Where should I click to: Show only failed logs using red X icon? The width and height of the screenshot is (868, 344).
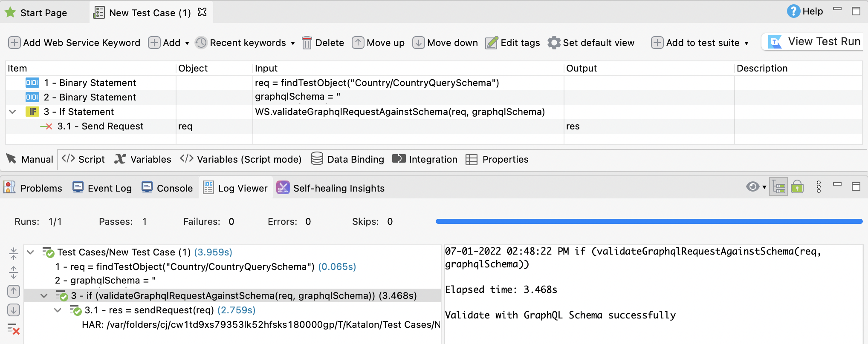[14, 329]
